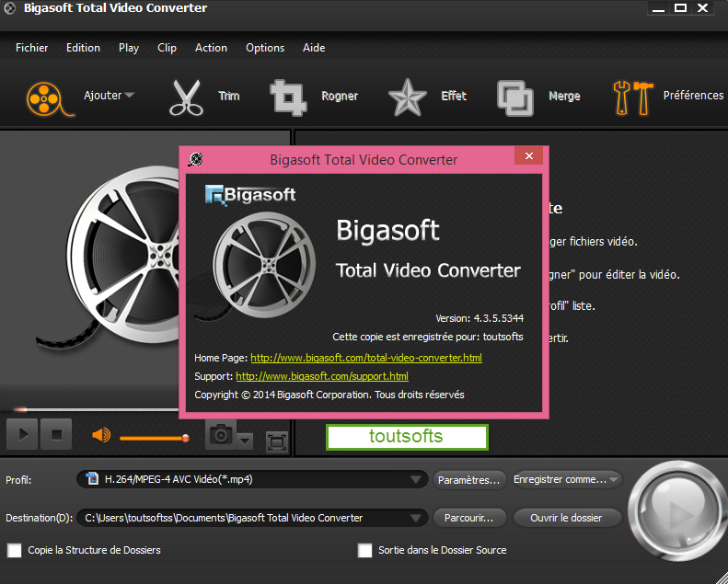This screenshot has height=584, width=728.
Task: Open the Action menu
Action: (212, 48)
